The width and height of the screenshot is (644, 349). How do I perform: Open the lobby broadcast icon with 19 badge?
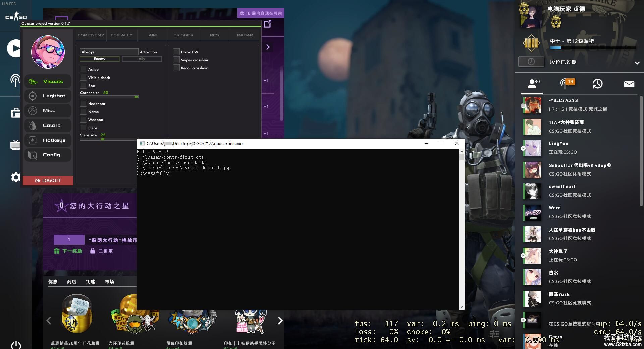pyautogui.click(x=567, y=83)
